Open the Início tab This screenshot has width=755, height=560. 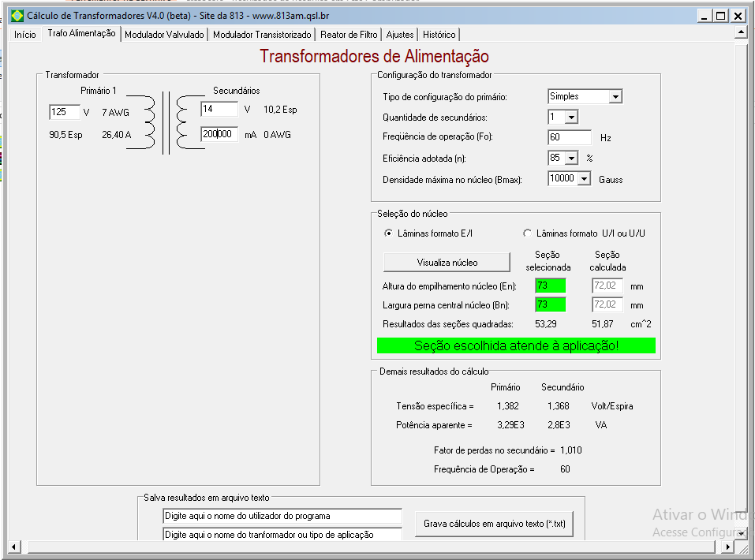25,35
